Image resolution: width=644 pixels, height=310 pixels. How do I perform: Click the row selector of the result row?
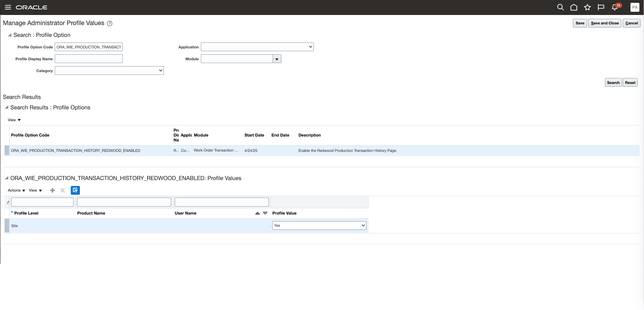pos(7,150)
